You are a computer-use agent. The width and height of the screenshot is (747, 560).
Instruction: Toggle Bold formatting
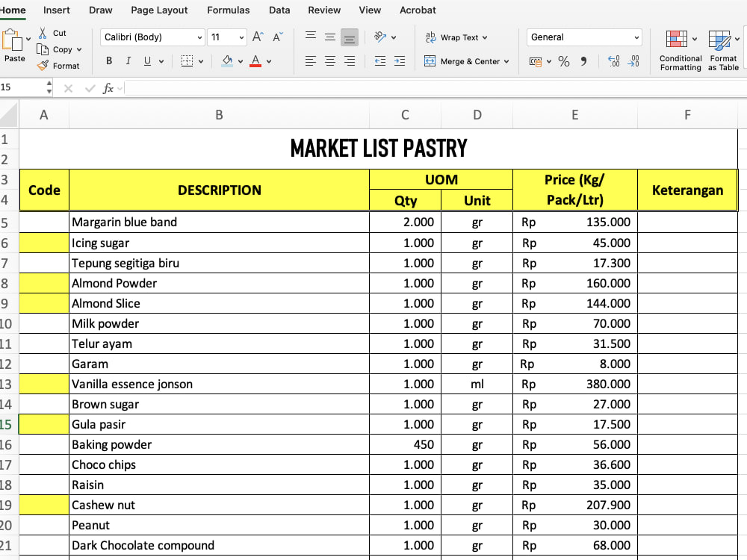point(109,61)
